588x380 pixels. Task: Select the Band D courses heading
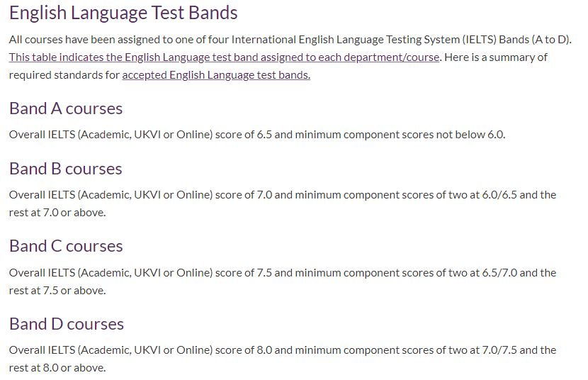coord(67,324)
